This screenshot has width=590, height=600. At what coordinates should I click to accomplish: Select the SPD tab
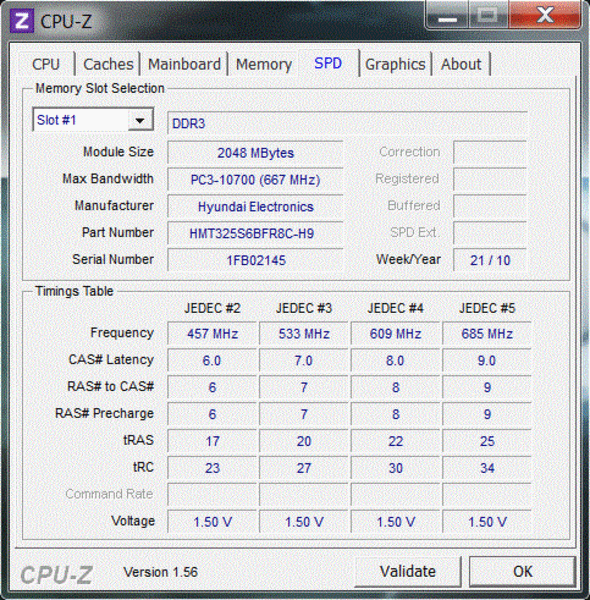pos(328,63)
